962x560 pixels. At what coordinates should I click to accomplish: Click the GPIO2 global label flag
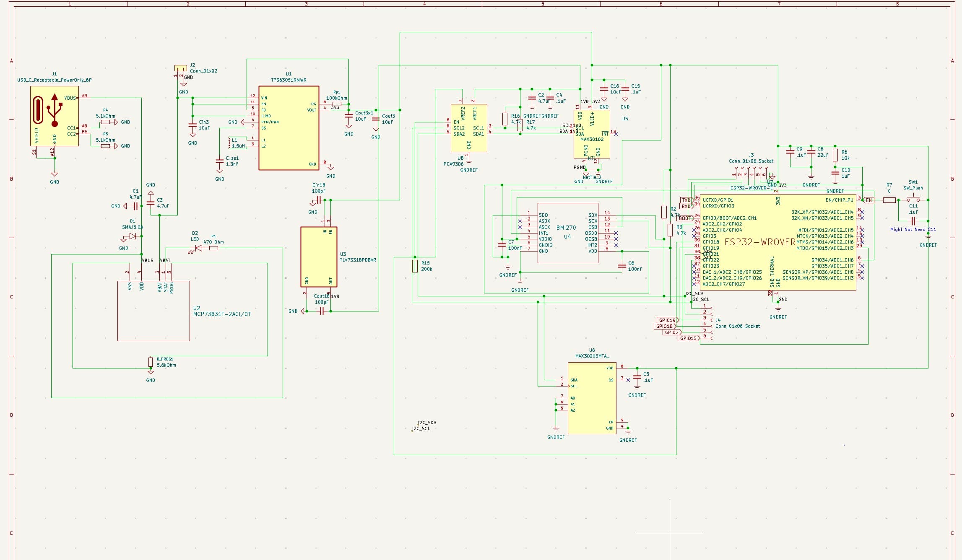click(672, 332)
